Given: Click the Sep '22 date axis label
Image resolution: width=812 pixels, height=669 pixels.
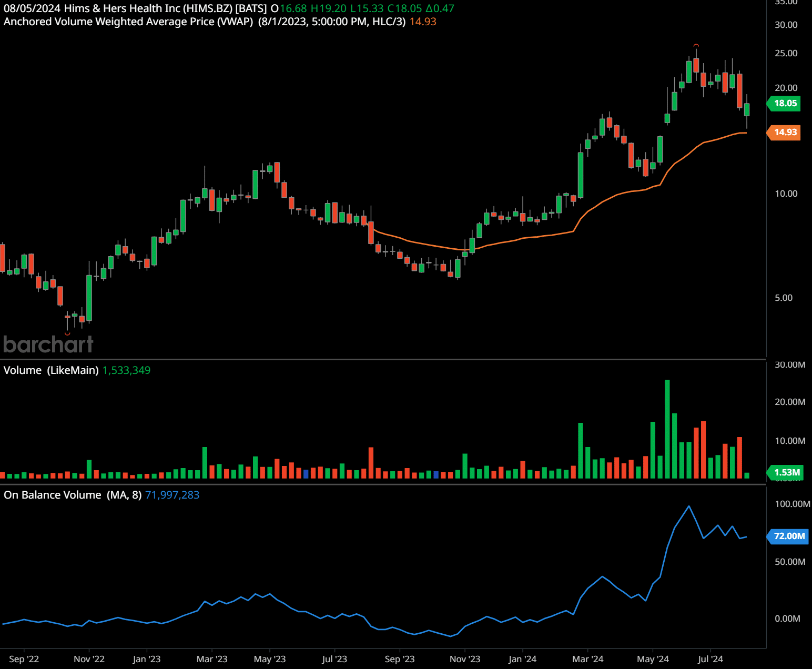Looking at the screenshot, I should [x=24, y=659].
